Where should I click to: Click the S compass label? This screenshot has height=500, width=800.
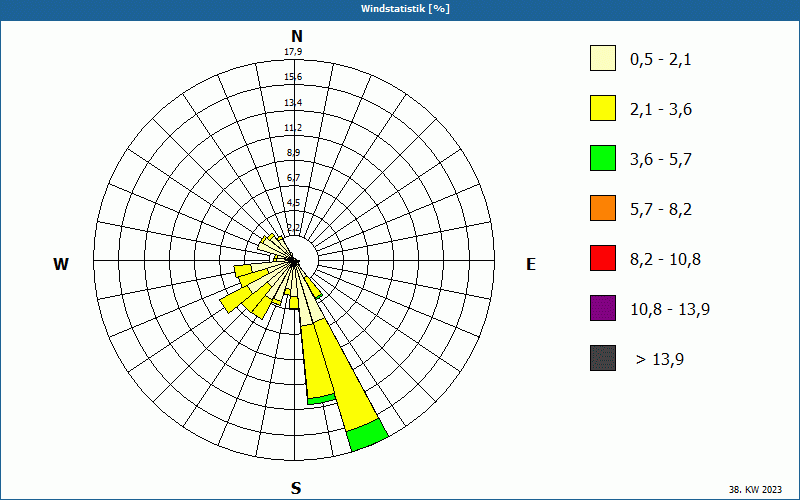296,488
